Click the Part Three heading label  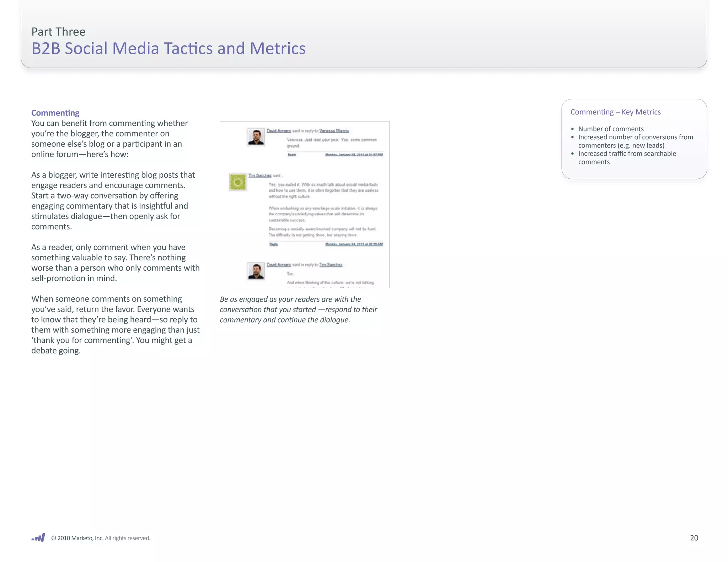58,32
